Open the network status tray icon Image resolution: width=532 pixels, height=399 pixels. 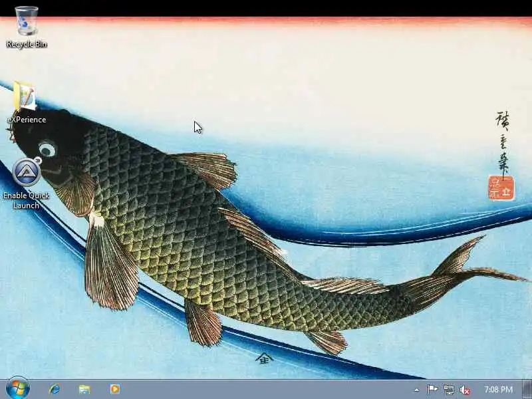pos(448,390)
